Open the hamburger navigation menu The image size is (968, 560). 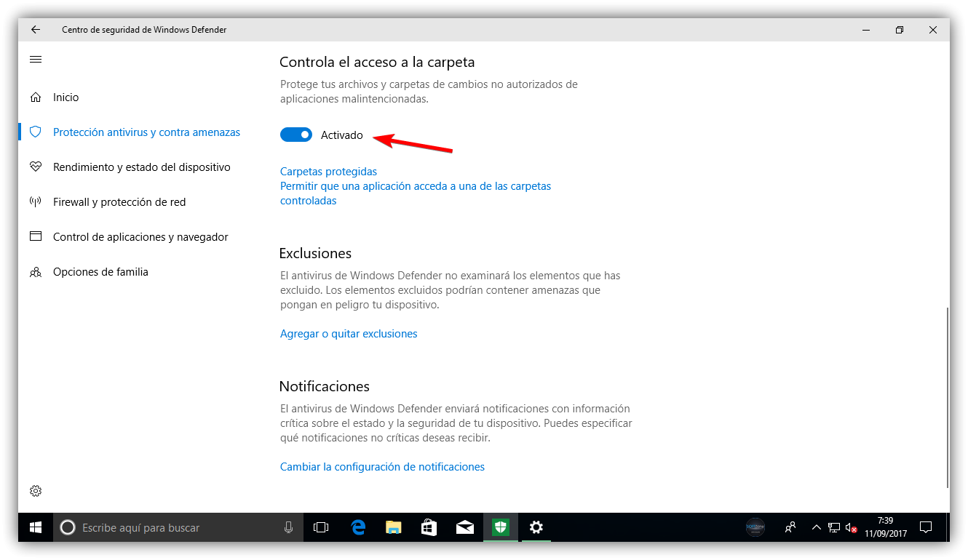click(x=36, y=60)
